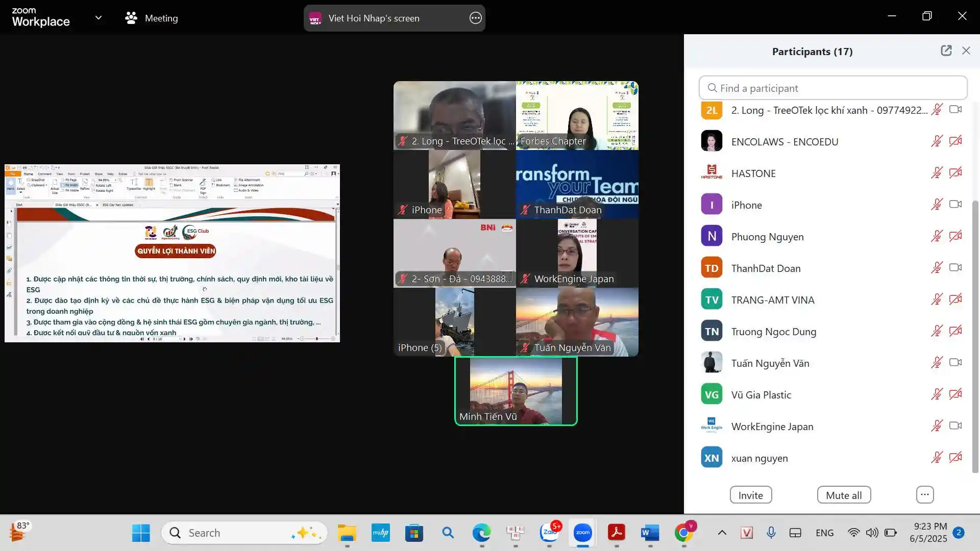Screen dimensions: 980x551
Task: Expand Zoom Workplace dropdown chevron
Action: tap(99, 18)
